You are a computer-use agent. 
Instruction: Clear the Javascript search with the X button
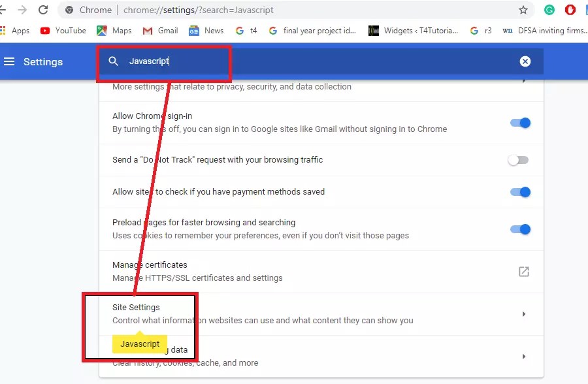tap(525, 61)
